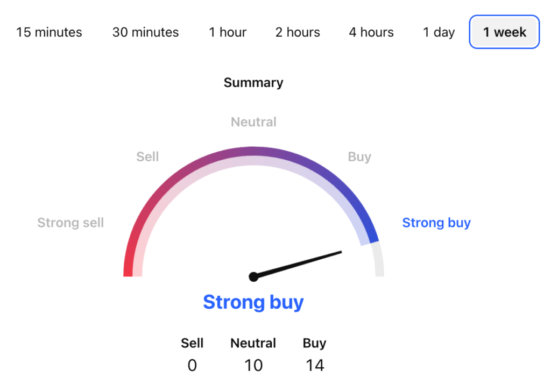Click the Sell count showing 0

coord(192,365)
